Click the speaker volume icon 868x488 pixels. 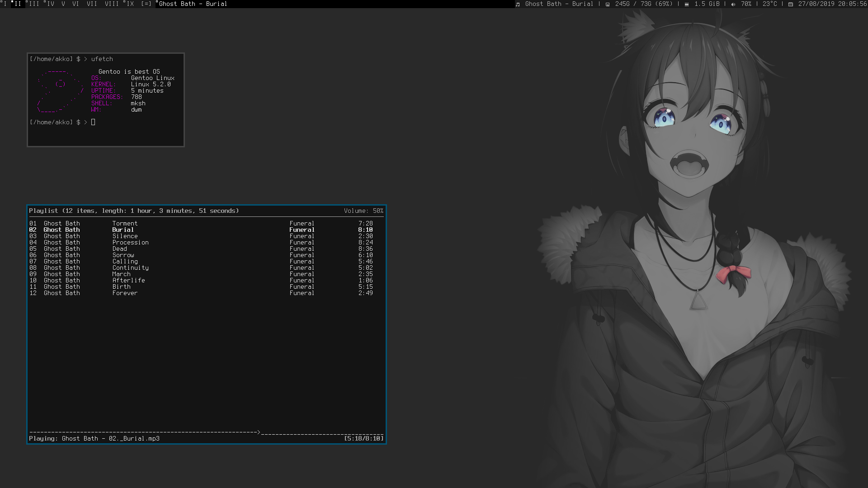point(733,4)
